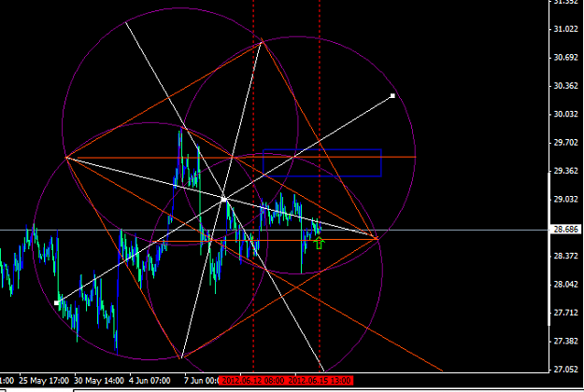Click the 30.032 price axis value
The image size is (584, 392).
(x=565, y=114)
